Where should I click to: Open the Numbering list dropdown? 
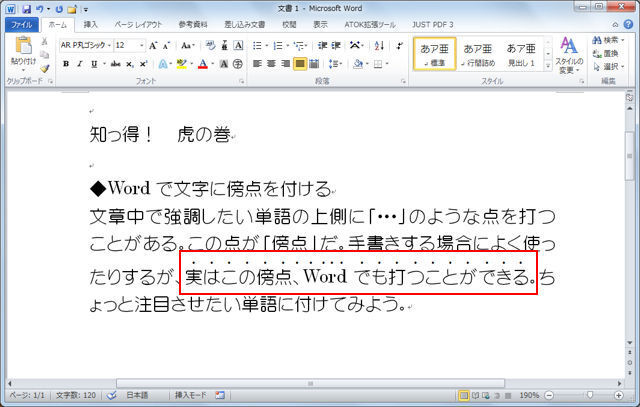(x=287, y=45)
